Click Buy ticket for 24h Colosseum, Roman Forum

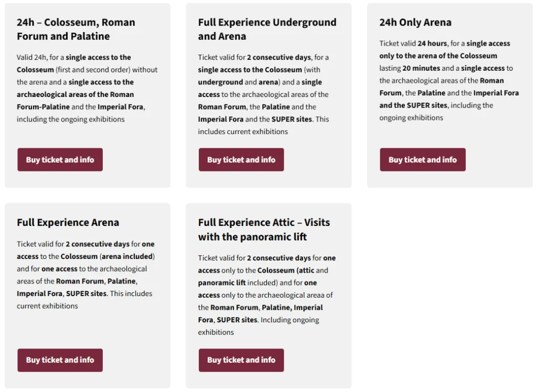[x=60, y=159]
